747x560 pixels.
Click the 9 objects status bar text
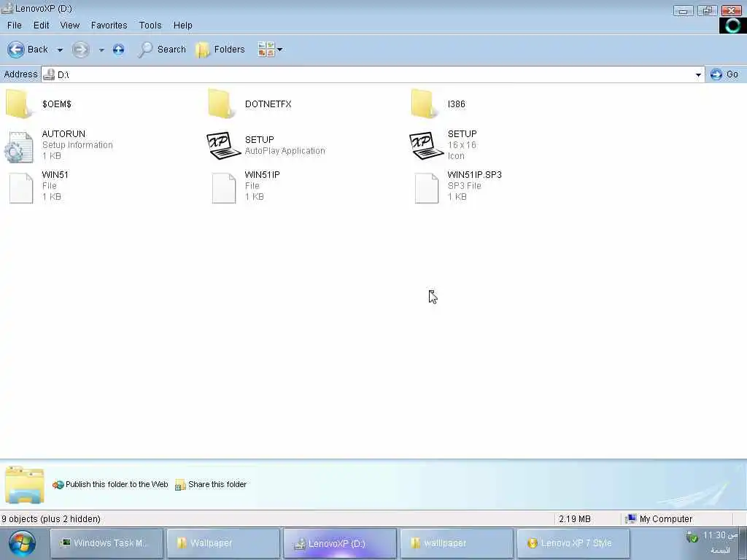pos(51,518)
